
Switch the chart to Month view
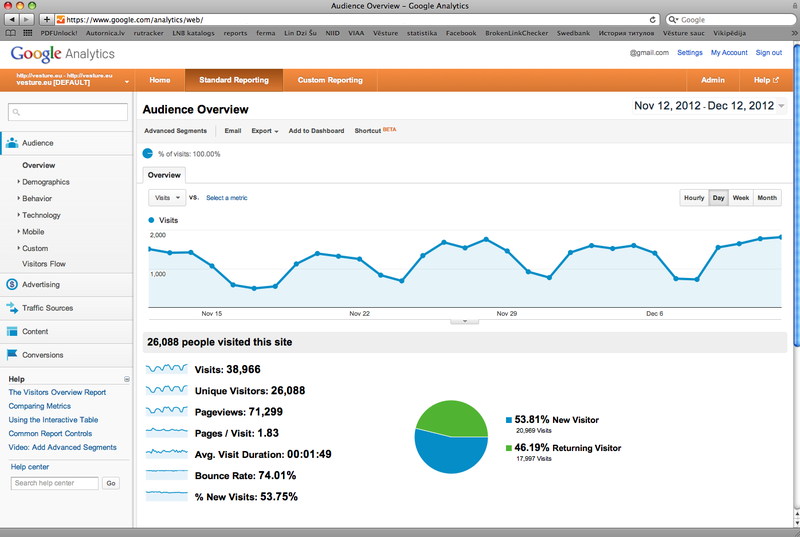tap(767, 198)
